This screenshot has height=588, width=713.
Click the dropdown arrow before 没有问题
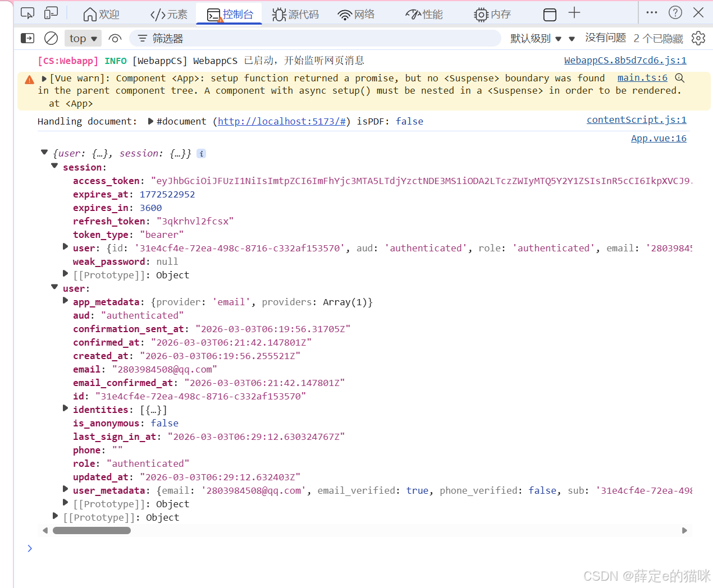point(572,39)
